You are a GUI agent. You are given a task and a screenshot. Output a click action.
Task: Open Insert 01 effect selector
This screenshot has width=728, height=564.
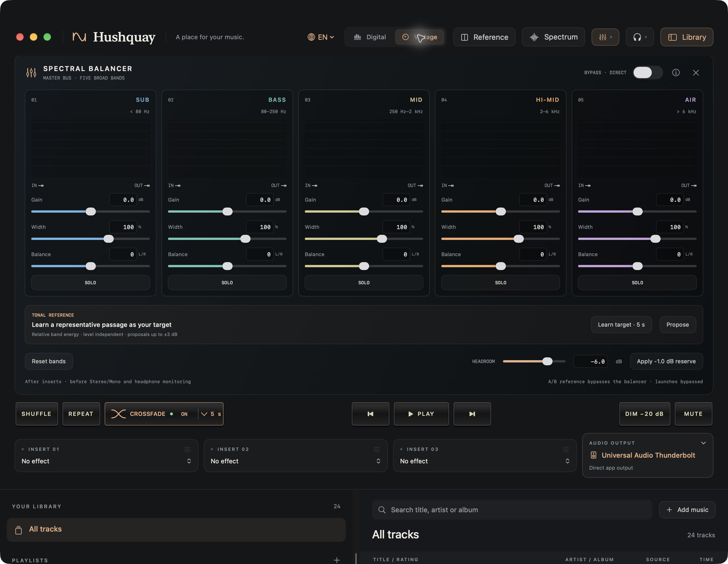click(x=106, y=461)
